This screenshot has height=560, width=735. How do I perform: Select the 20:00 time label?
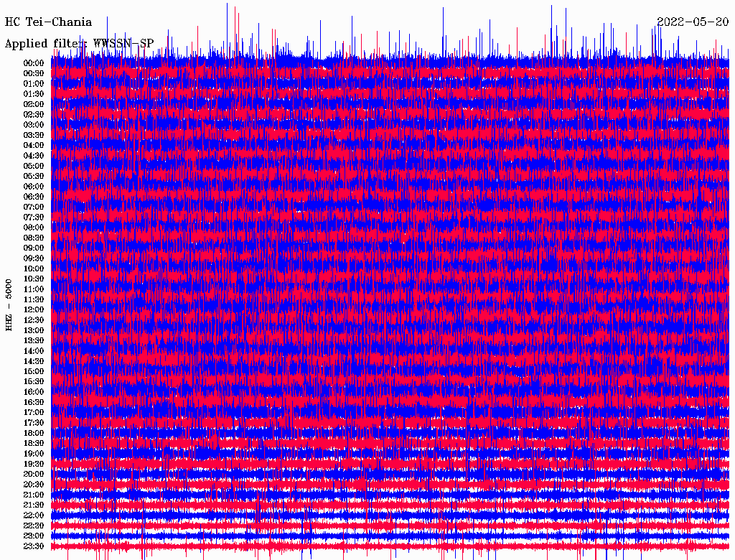point(34,474)
